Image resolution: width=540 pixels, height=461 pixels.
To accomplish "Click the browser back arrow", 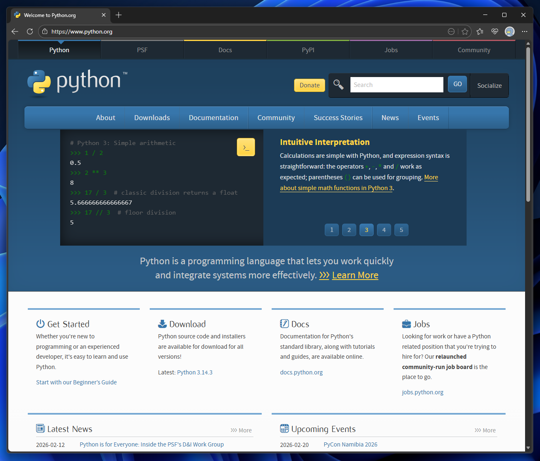I will click(14, 32).
